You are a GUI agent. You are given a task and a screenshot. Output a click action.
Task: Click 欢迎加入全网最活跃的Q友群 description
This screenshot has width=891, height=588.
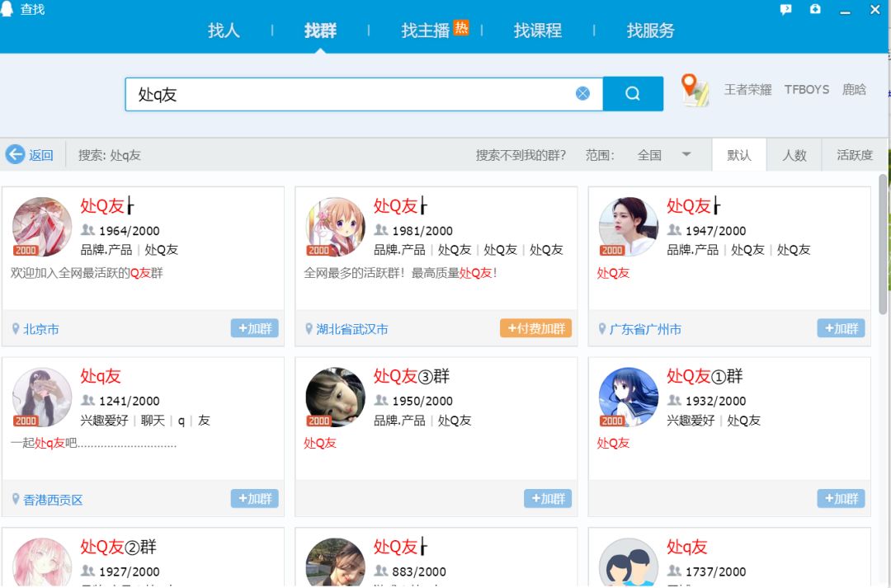click(x=87, y=273)
